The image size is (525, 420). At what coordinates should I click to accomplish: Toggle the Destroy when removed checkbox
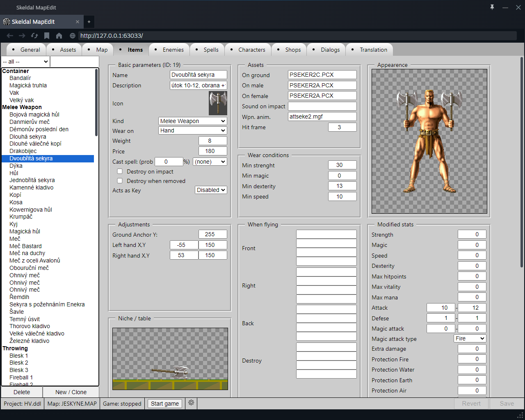point(120,181)
